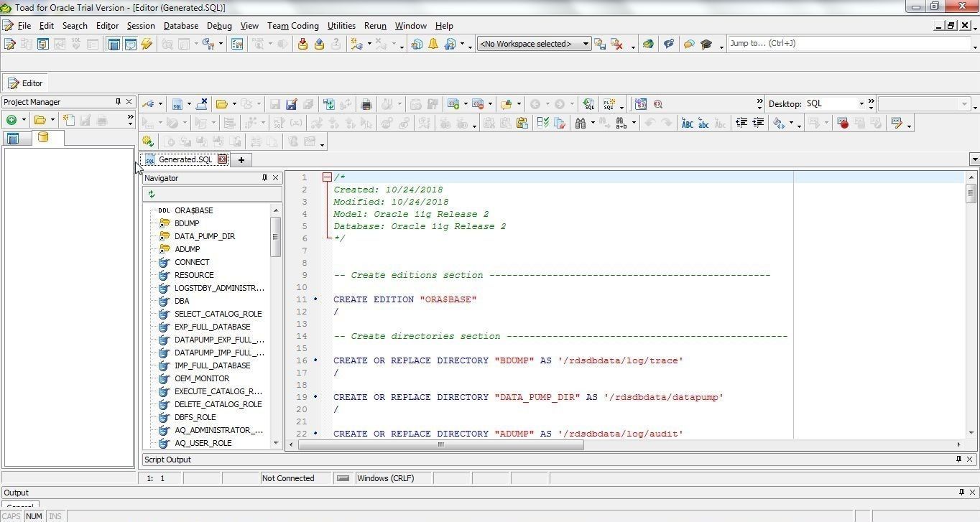This screenshot has width=980, height=522.
Task: Click the speech bubbles icon in the main toolbar
Action: tap(689, 44)
